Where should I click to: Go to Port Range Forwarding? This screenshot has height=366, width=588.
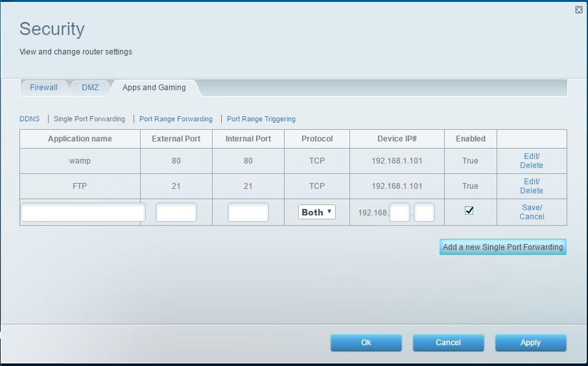176,119
